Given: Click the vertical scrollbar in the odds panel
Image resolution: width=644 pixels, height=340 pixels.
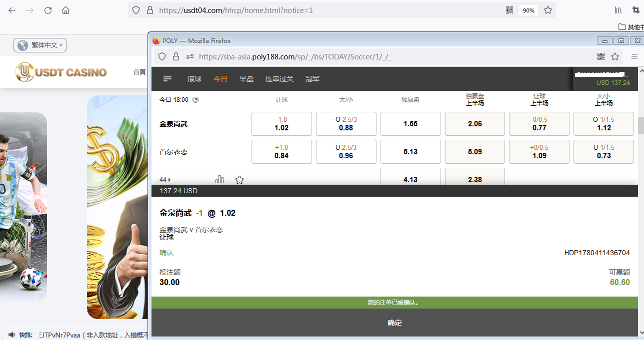Looking at the screenshot, I should point(640,125).
